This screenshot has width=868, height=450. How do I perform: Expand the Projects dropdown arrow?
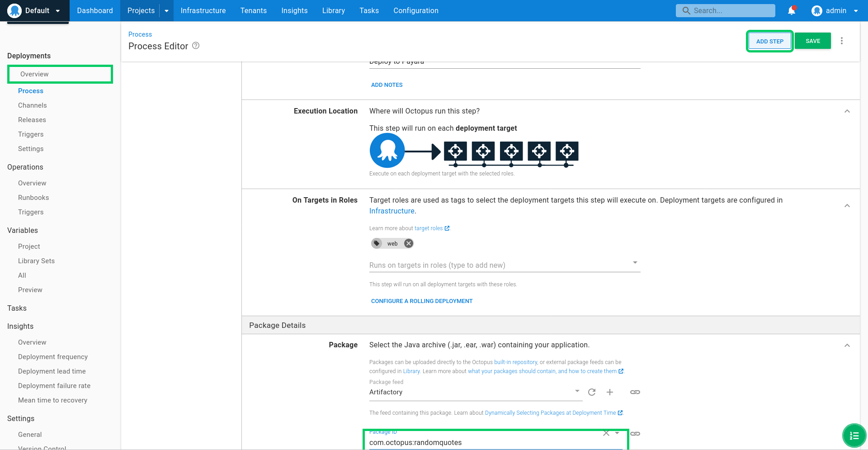166,11
